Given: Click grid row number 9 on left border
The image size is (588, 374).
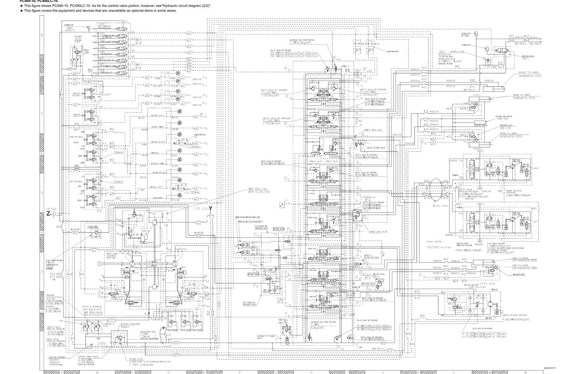Looking at the screenshot, I should (x=41, y=36).
